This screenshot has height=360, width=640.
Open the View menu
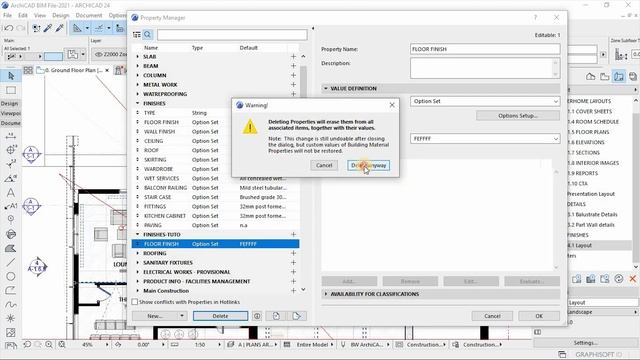pyautogui.click(x=40, y=16)
